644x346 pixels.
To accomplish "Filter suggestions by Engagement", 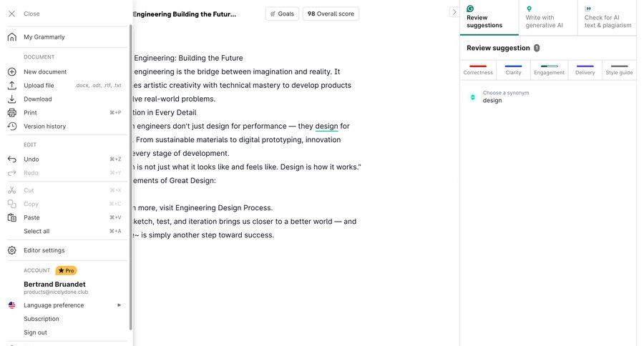I will pyautogui.click(x=549, y=70).
